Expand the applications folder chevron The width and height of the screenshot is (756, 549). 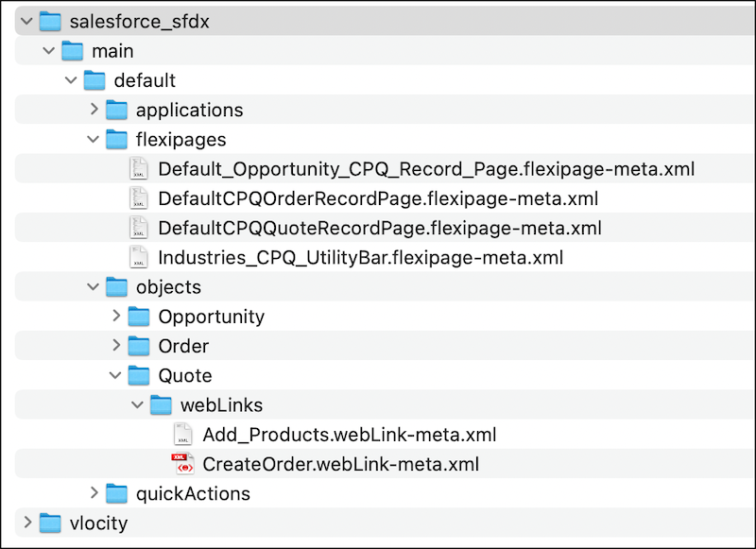click(94, 110)
